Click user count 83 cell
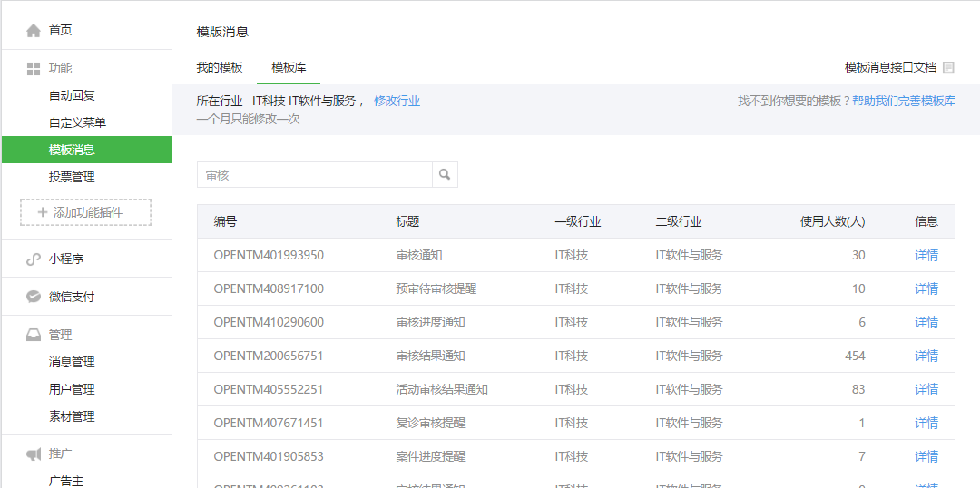This screenshot has height=488, width=980. tap(858, 389)
